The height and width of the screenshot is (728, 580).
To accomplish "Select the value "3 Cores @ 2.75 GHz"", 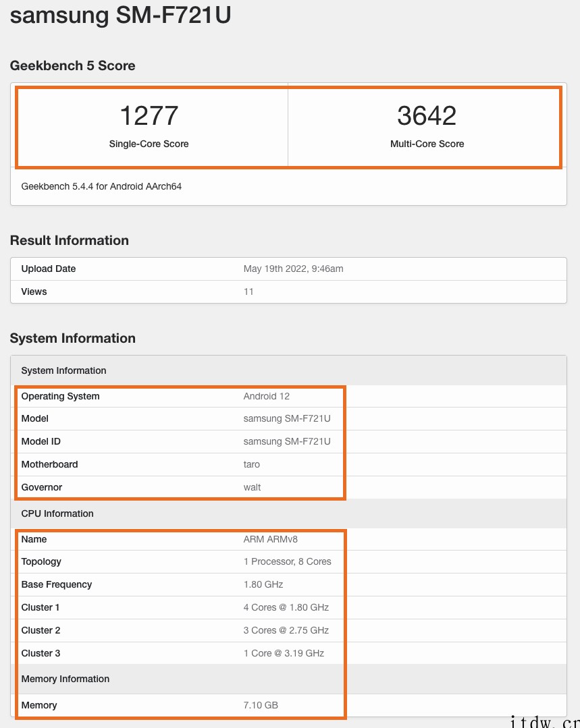I will click(286, 630).
